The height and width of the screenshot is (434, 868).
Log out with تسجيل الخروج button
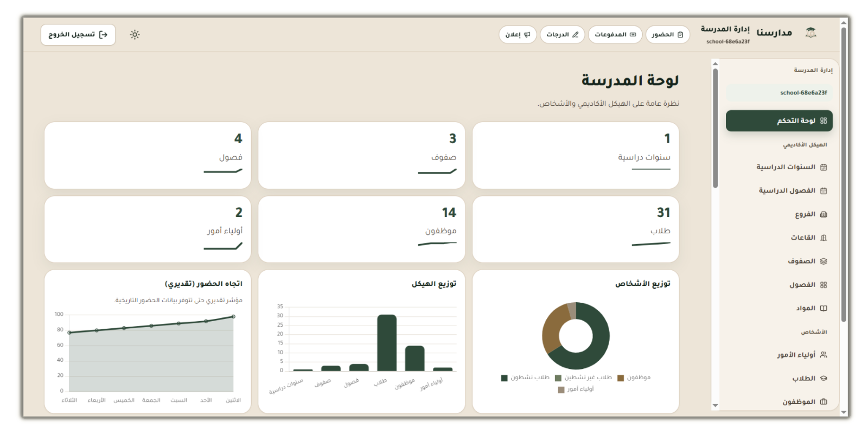coord(78,35)
